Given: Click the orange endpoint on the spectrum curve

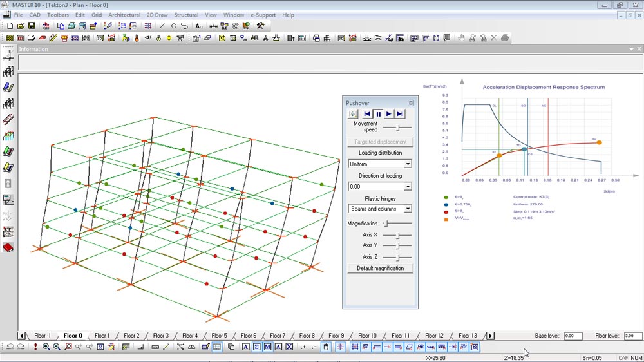Looking at the screenshot, I should click(x=599, y=142).
